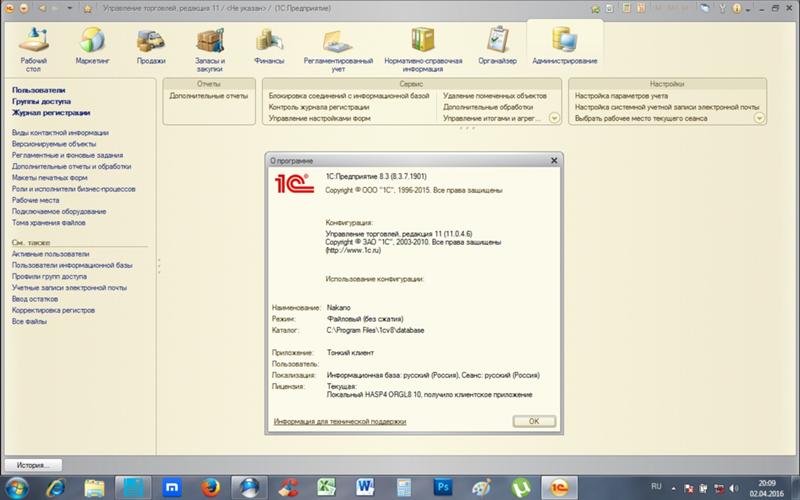
Task: Open Нормативно-справочная информация section
Action: (x=423, y=49)
